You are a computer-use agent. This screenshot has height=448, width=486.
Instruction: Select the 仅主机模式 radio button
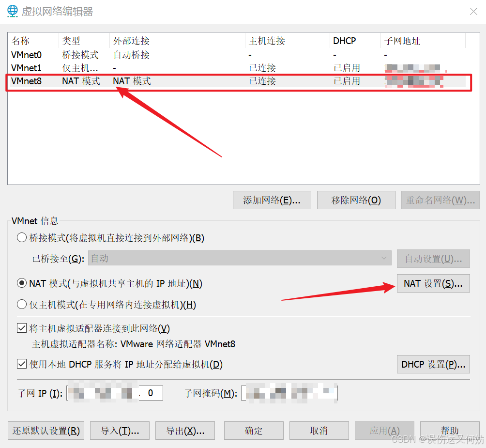[21, 304]
